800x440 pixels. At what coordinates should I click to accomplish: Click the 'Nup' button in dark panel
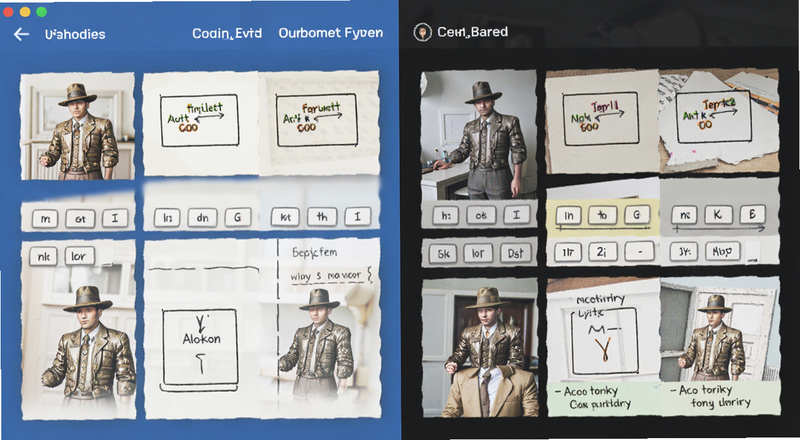click(721, 252)
